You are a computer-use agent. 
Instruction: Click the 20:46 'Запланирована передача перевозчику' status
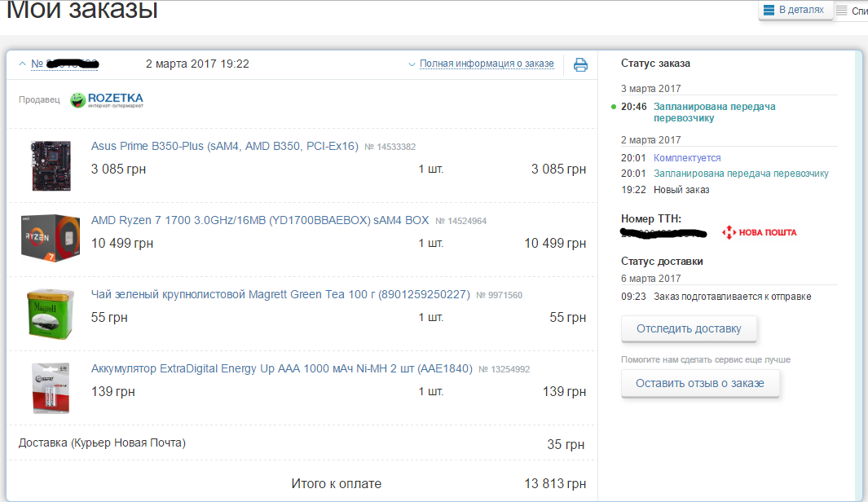click(714, 112)
